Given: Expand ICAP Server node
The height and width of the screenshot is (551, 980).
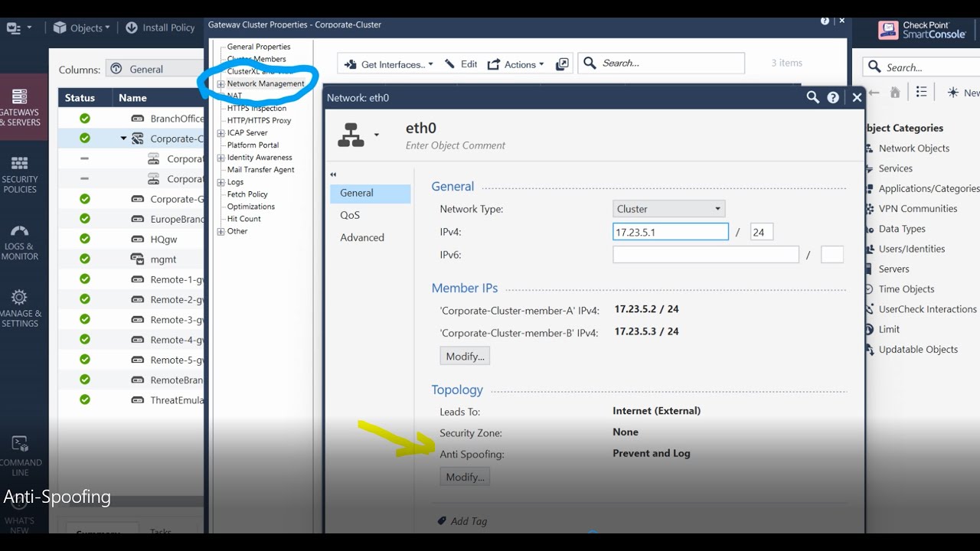Looking at the screenshot, I should click(220, 132).
